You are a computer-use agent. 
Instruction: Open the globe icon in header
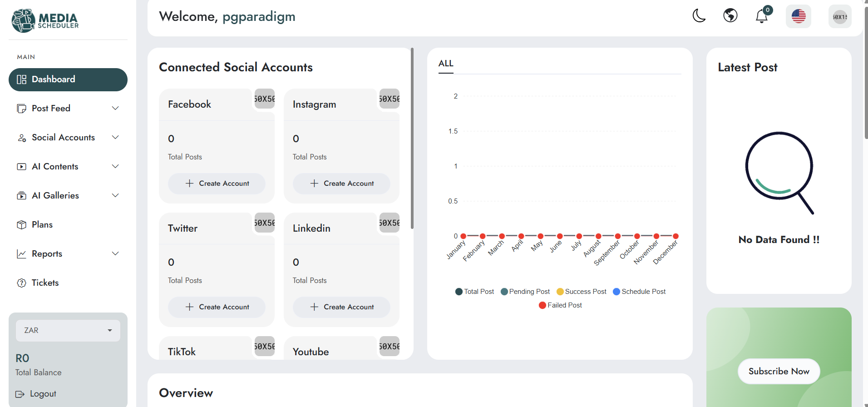tap(730, 15)
